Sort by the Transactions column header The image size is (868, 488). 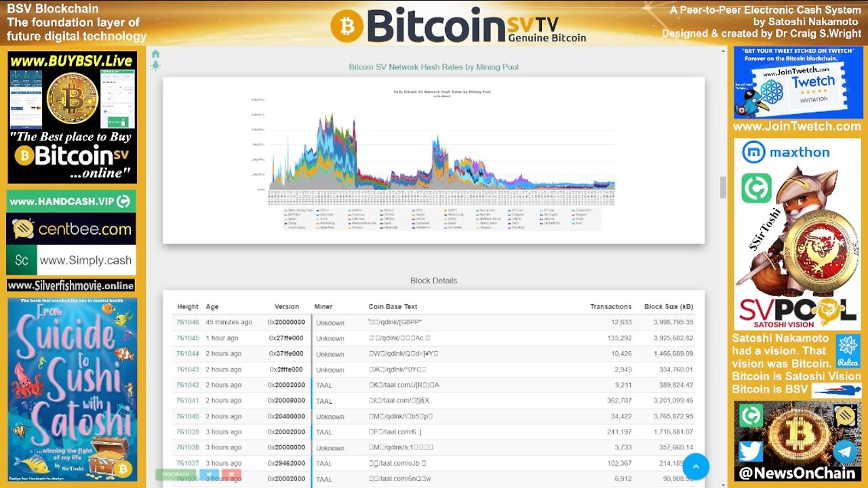coord(611,306)
